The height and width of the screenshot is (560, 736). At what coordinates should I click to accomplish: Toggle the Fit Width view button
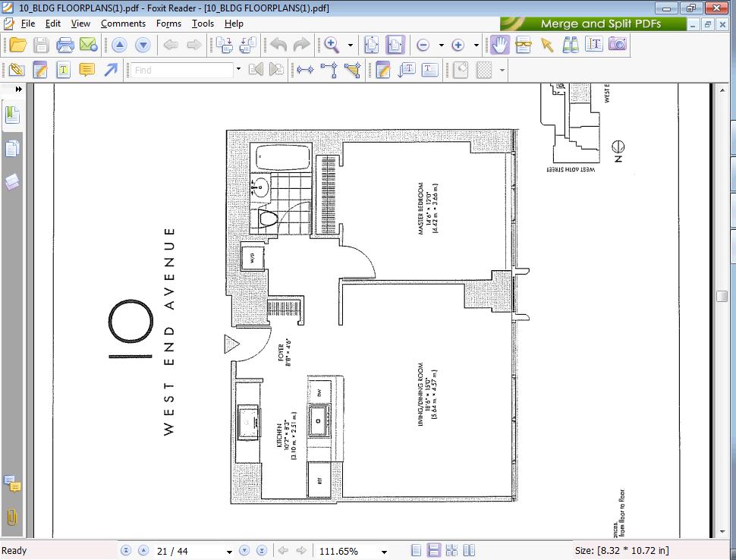(395, 45)
